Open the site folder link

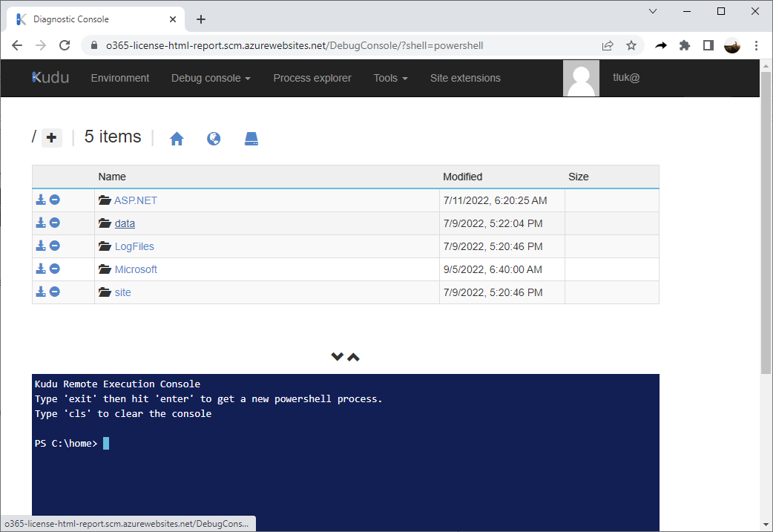coord(122,292)
